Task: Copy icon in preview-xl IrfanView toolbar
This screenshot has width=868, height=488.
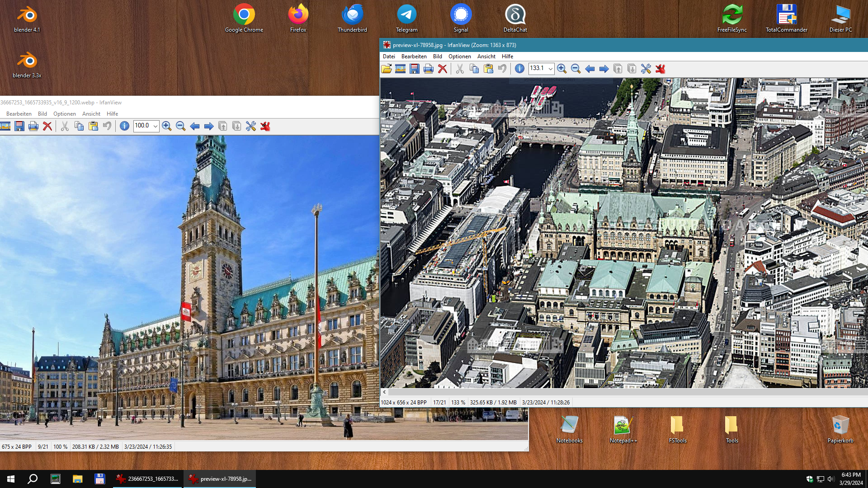Action: (x=474, y=69)
